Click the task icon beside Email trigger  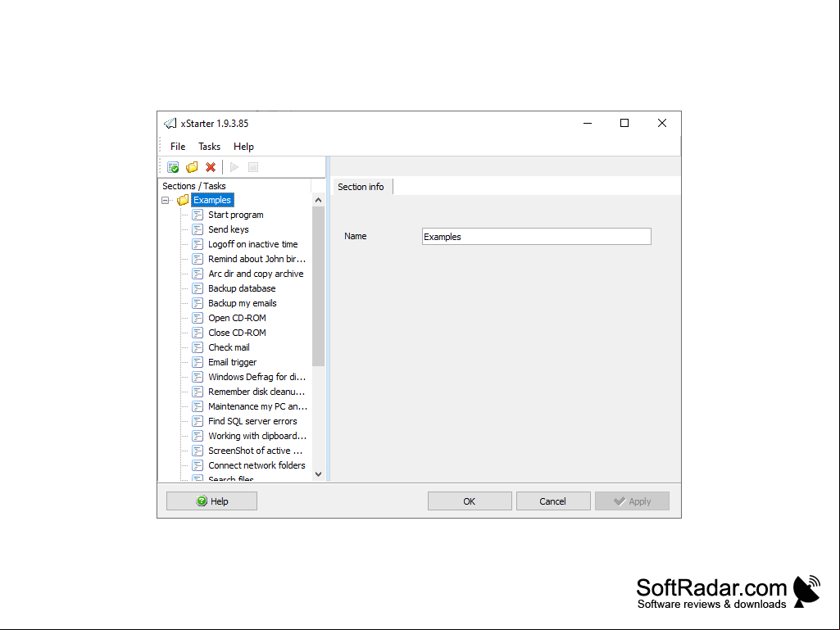pos(198,362)
